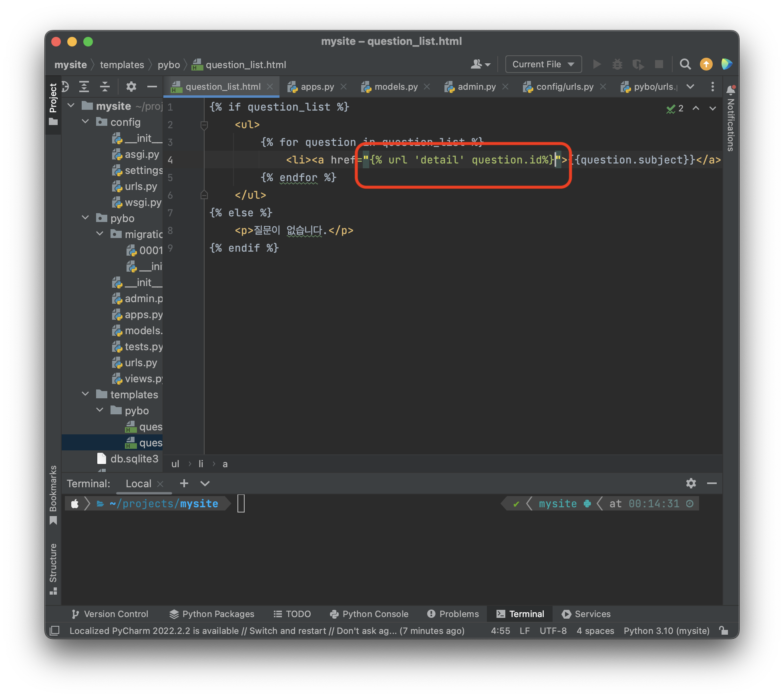Click Collapse All icon in project toolbar
This screenshot has width=784, height=698.
pyautogui.click(x=105, y=87)
